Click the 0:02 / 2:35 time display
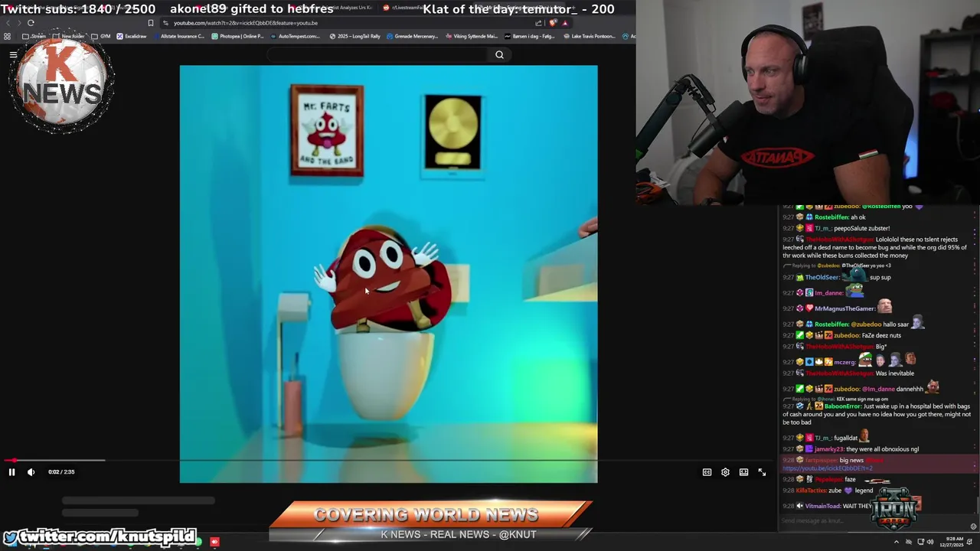The width and height of the screenshot is (980, 551). coord(61,472)
